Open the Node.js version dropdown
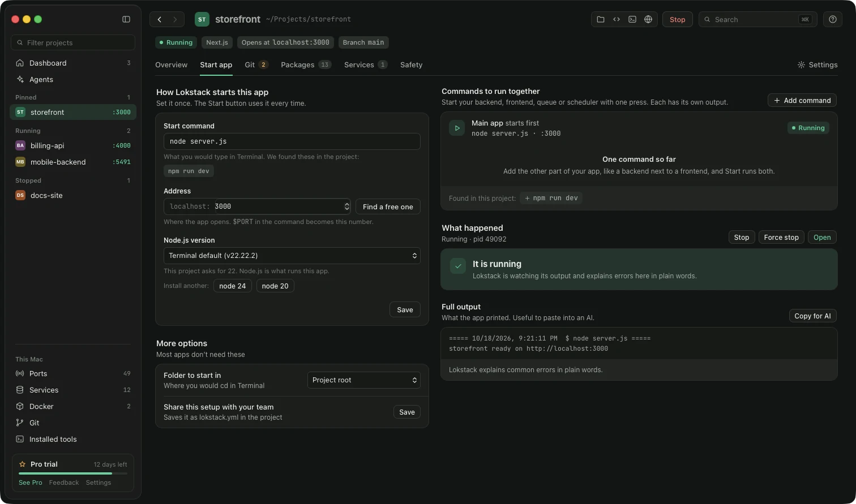The width and height of the screenshot is (856, 504). [x=292, y=256]
